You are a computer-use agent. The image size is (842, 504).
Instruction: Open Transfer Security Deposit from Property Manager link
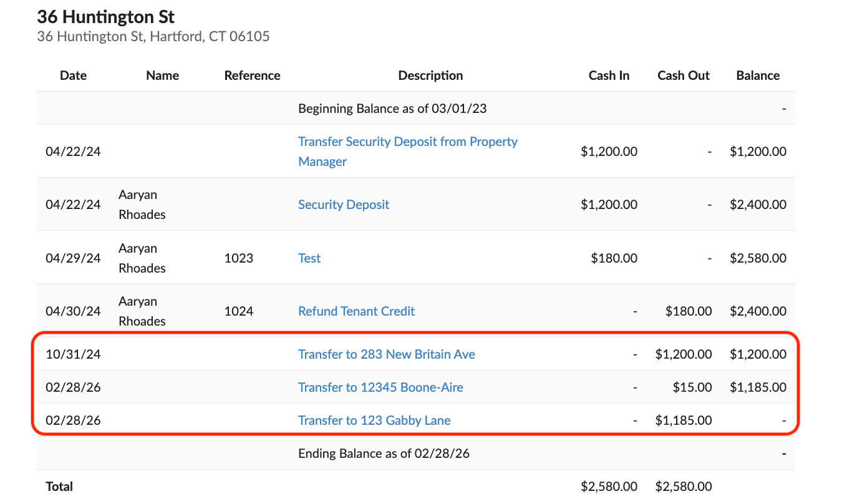pos(407,152)
